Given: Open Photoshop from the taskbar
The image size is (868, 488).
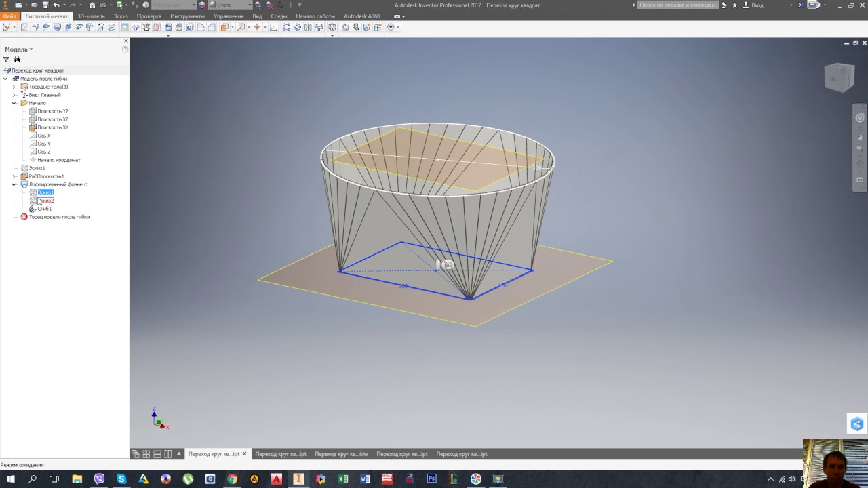Looking at the screenshot, I should pos(431,479).
